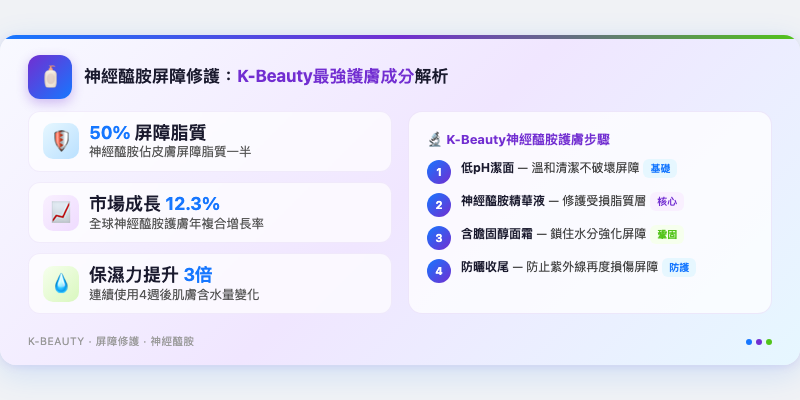Click the heading K-Beauty神經醯胺護膚步驟

coord(528,140)
